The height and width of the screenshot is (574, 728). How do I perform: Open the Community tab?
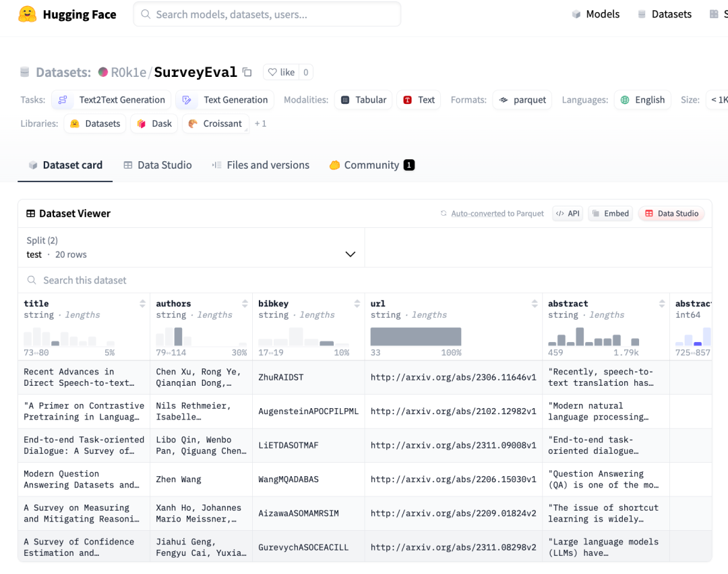coord(371,165)
